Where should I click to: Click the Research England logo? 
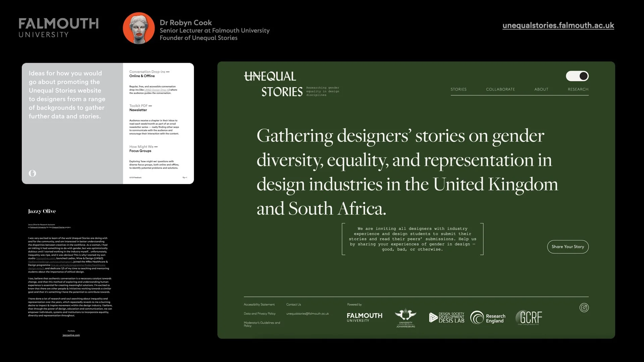pyautogui.click(x=488, y=317)
